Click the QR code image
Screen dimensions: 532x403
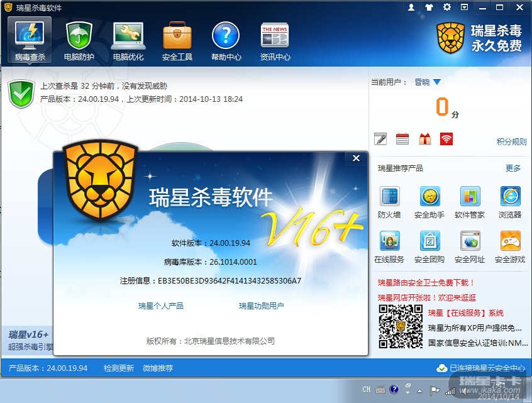(401, 327)
